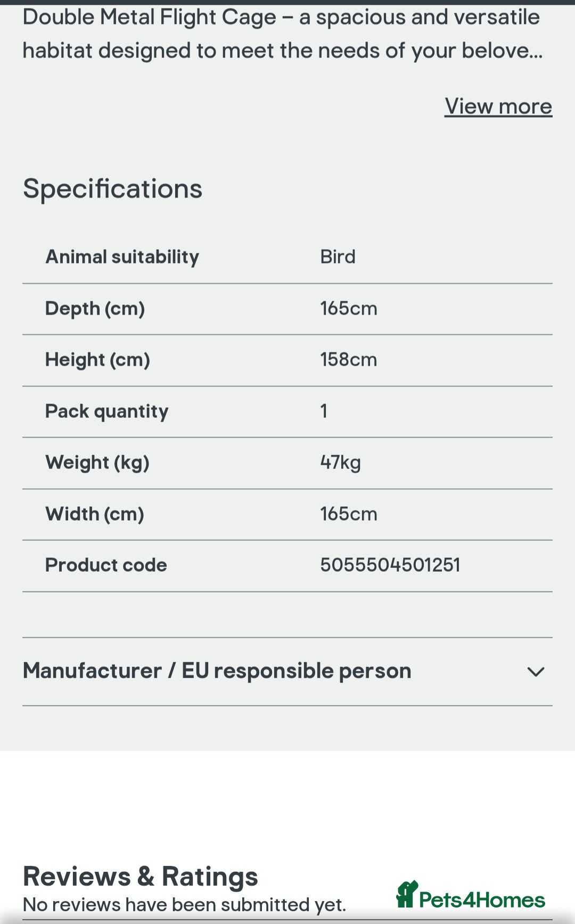Click the Height (cm) row label
The height and width of the screenshot is (924, 575).
tap(97, 360)
